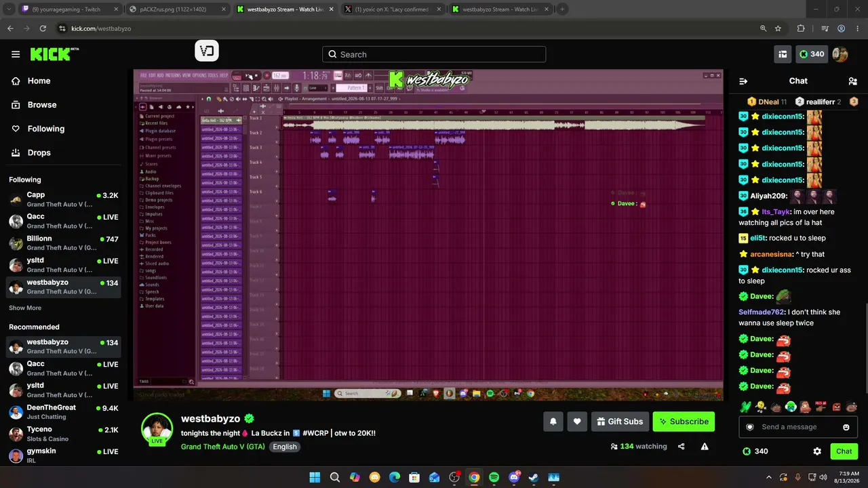Open the 340 Kicks balance button
The width and height of the screenshot is (868, 488).
point(812,54)
